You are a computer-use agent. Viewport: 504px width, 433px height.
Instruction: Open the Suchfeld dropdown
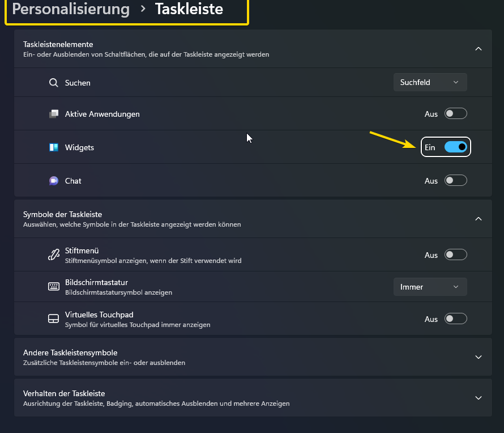[430, 82]
